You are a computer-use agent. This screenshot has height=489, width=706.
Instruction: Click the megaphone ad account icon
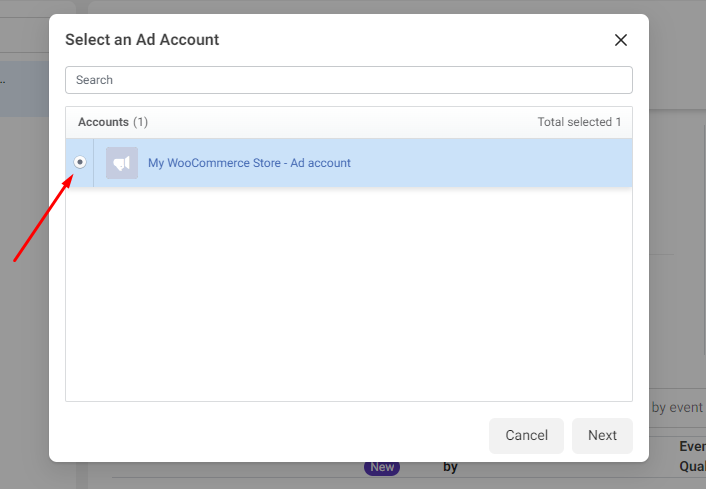(x=122, y=163)
